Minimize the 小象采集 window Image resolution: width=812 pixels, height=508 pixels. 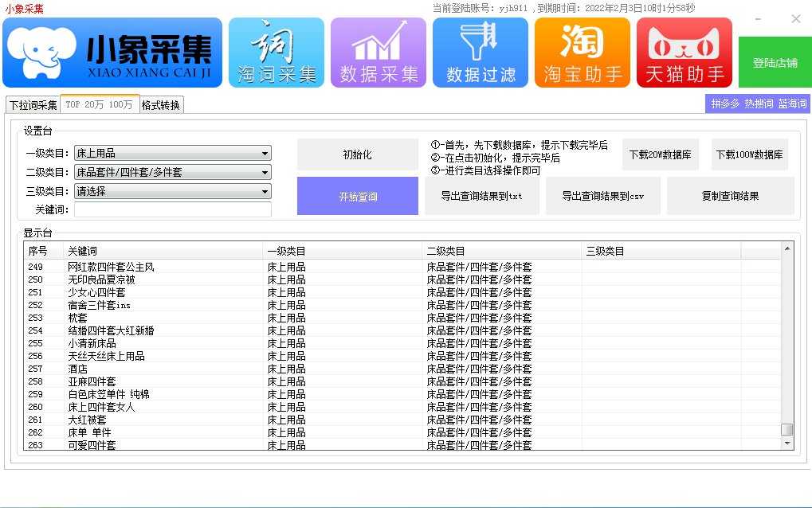(758, 19)
